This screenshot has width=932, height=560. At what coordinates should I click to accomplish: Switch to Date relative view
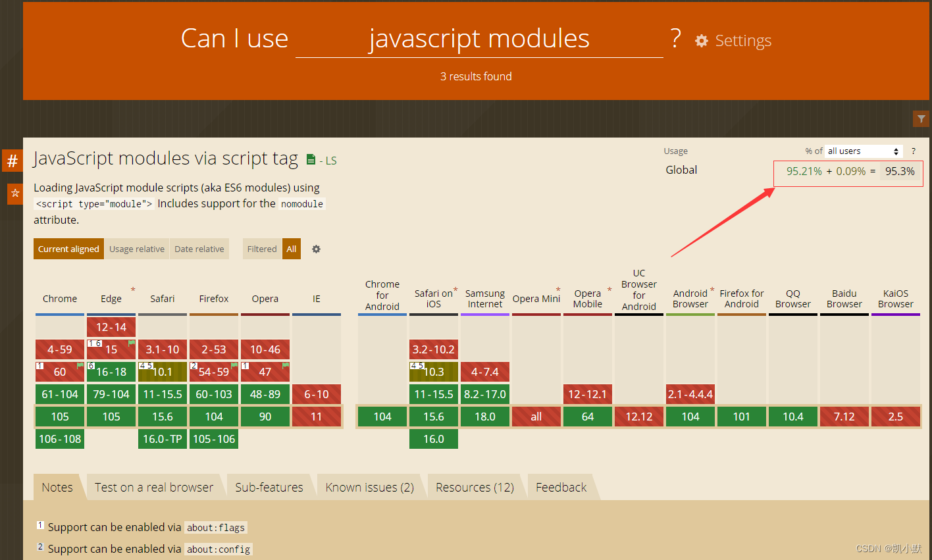coord(199,249)
